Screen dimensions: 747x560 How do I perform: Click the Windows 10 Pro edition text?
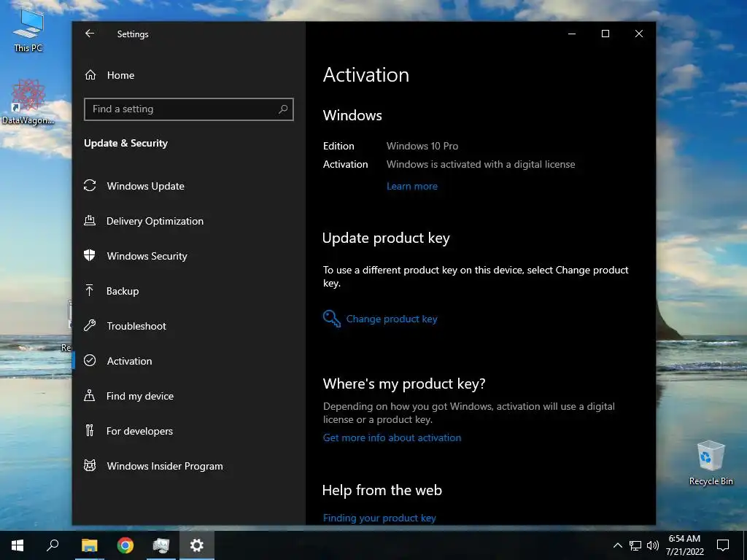[422, 146]
